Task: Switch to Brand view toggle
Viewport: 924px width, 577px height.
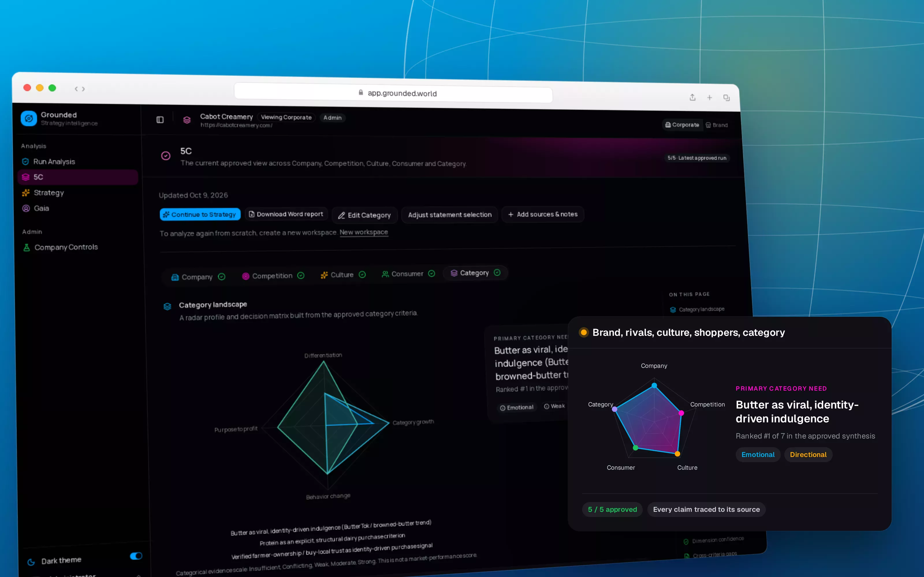Action: 717,125
